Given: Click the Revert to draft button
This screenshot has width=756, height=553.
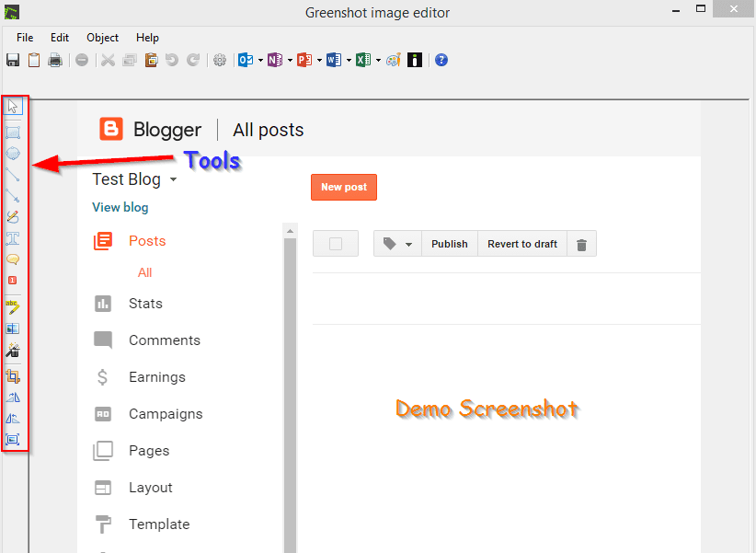Looking at the screenshot, I should point(522,244).
